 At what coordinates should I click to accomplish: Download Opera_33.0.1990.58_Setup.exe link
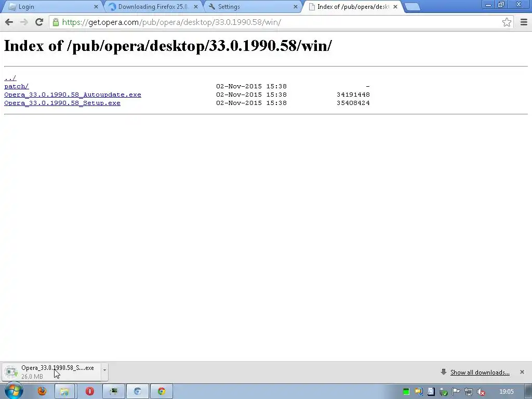click(62, 103)
